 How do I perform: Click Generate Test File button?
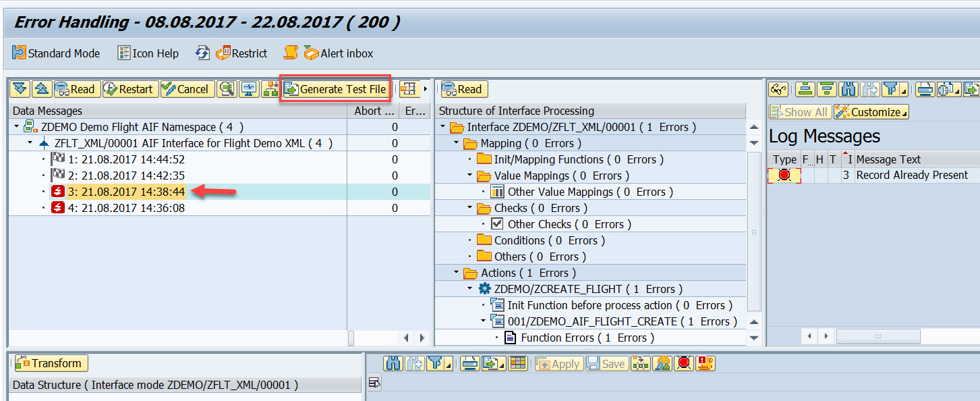point(336,88)
